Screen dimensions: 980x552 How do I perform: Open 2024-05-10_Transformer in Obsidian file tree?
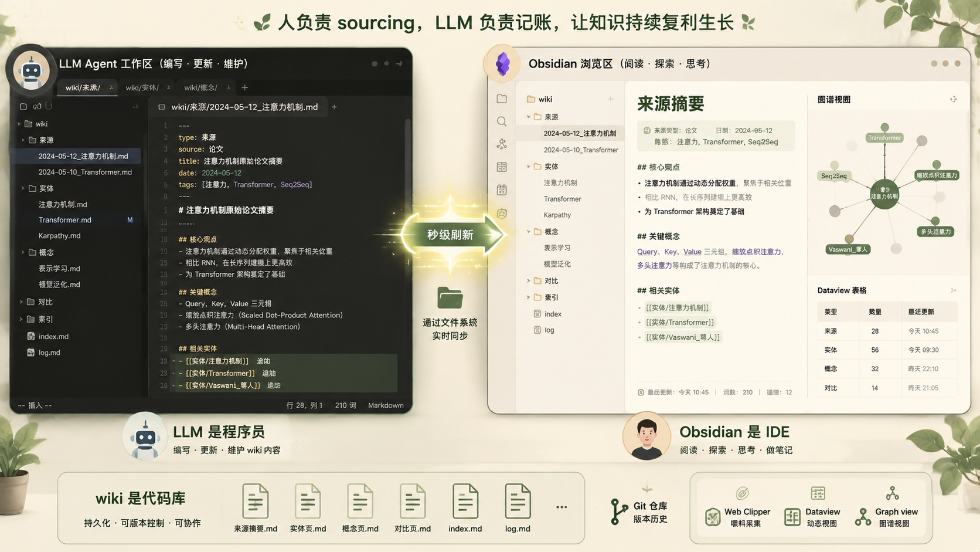click(581, 150)
